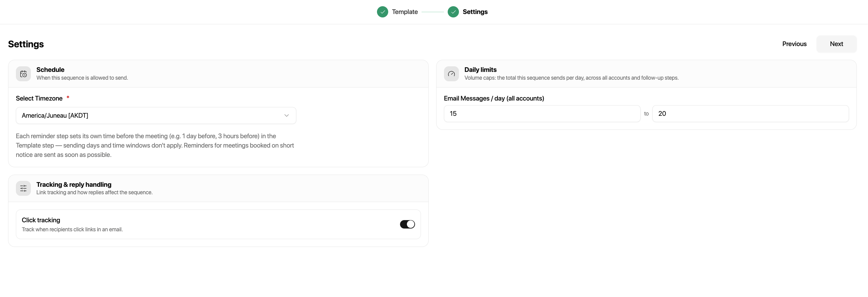This screenshot has width=868, height=297.
Task: Click the green checkmark beside Settings
Action: 453,12
